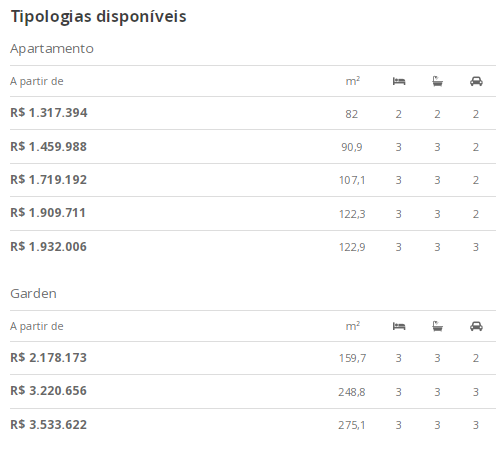Click the 275,1 area value

click(352, 425)
